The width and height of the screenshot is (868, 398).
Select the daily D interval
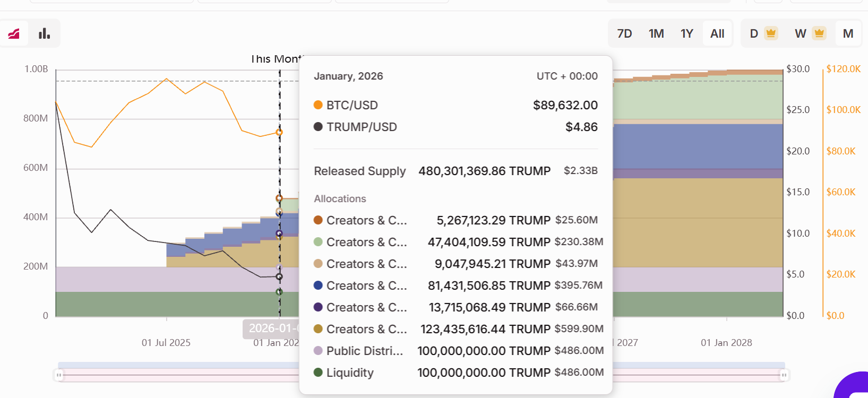tap(754, 33)
